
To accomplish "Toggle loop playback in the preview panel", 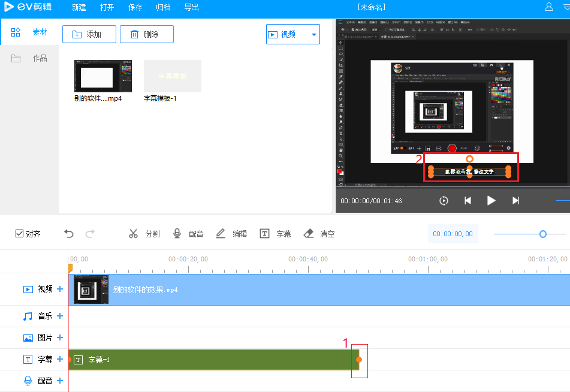I will [x=444, y=201].
